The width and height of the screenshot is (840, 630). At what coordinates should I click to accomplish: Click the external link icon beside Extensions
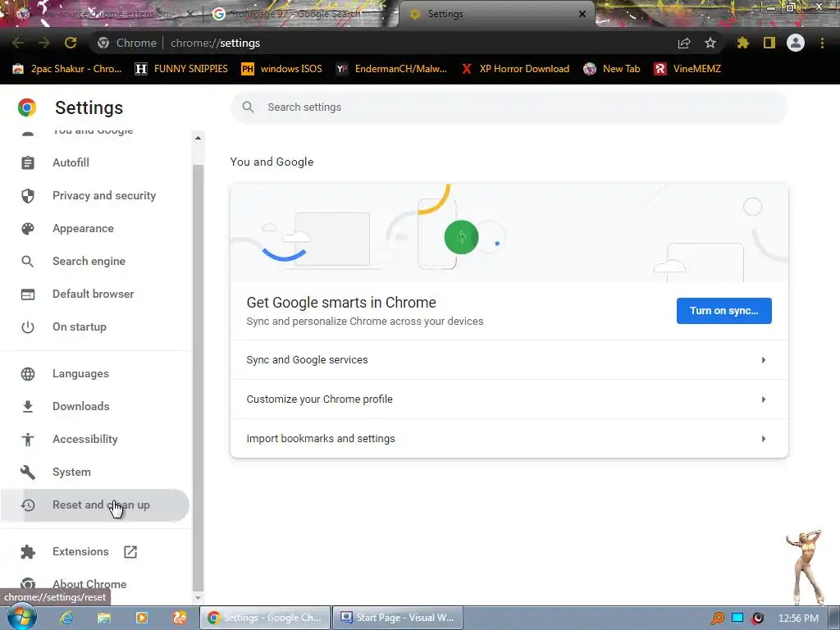130,552
